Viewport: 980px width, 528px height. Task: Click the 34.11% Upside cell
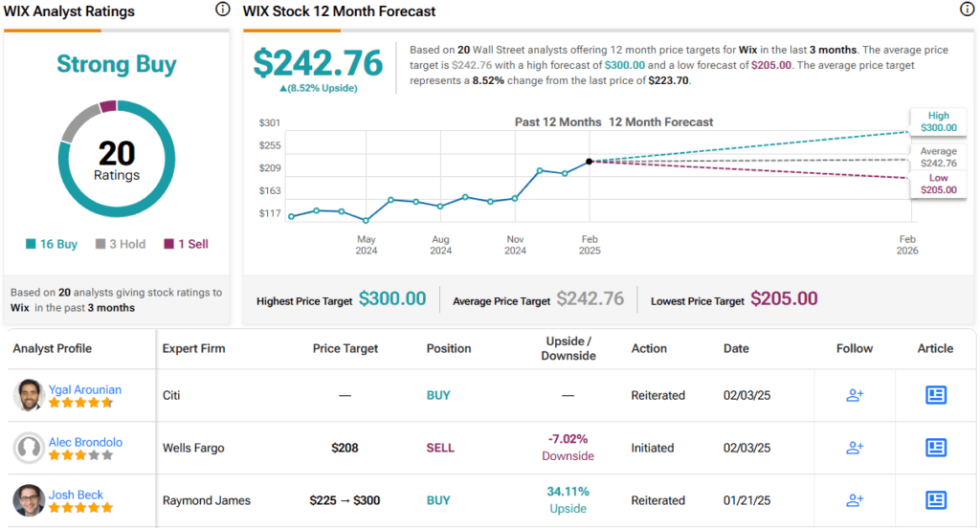pos(568,500)
